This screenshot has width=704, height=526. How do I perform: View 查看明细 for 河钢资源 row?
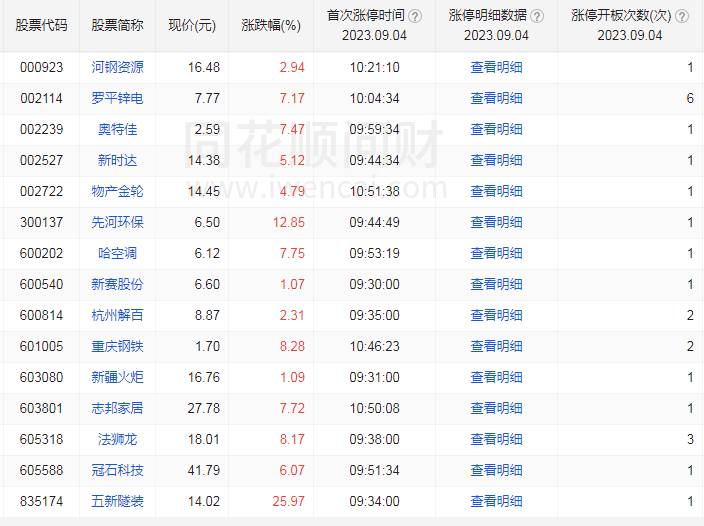pos(497,67)
